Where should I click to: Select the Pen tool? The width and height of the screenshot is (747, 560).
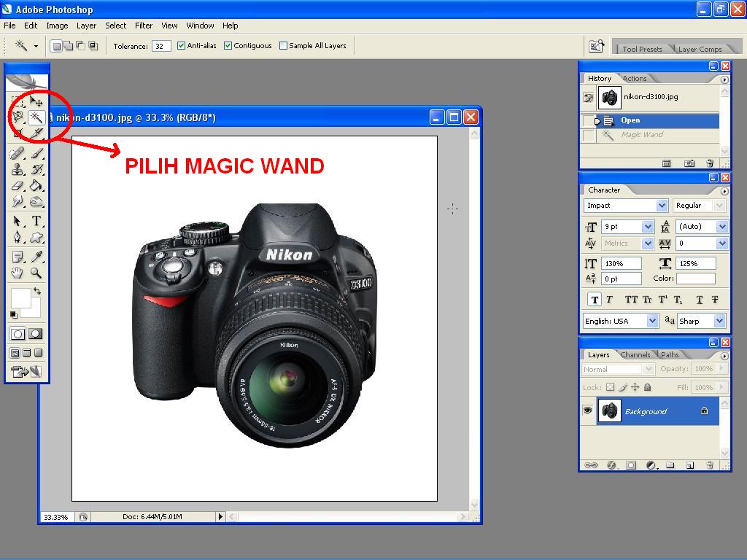coord(18,237)
